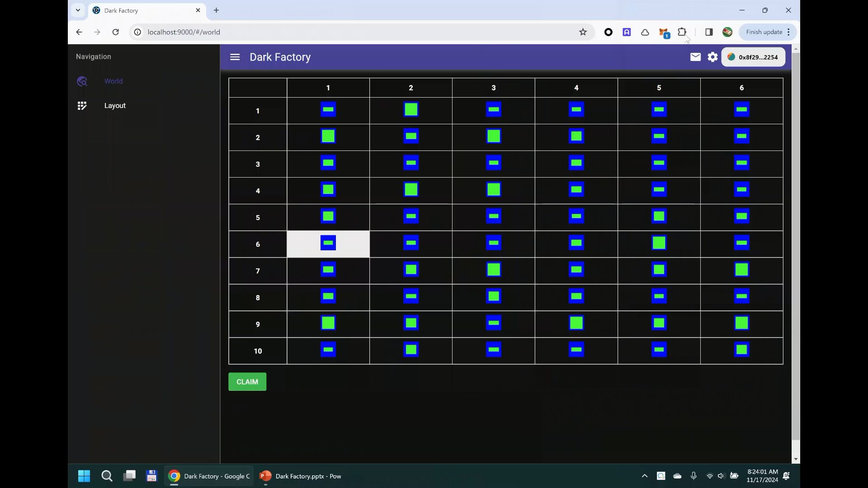Click the MetaMask fox icon
The width and height of the screenshot is (868, 488).
coord(663,32)
